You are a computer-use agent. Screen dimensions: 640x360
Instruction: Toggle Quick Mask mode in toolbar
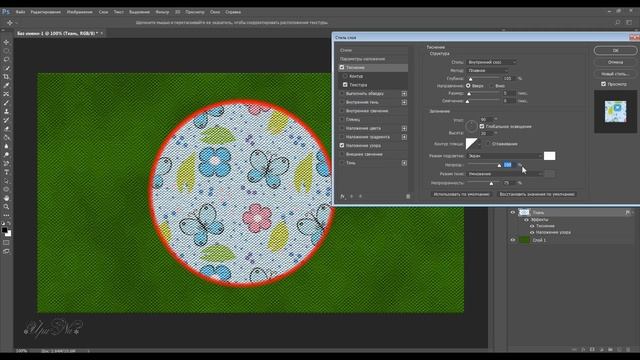tap(6, 243)
